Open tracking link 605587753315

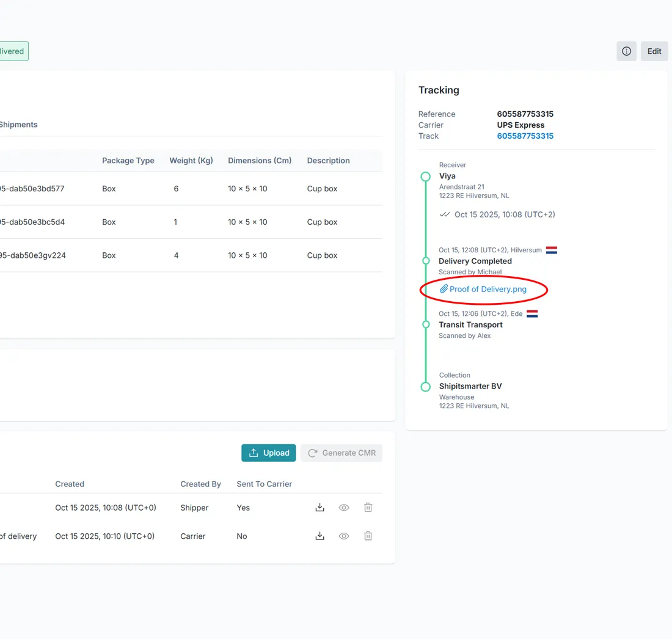click(525, 136)
